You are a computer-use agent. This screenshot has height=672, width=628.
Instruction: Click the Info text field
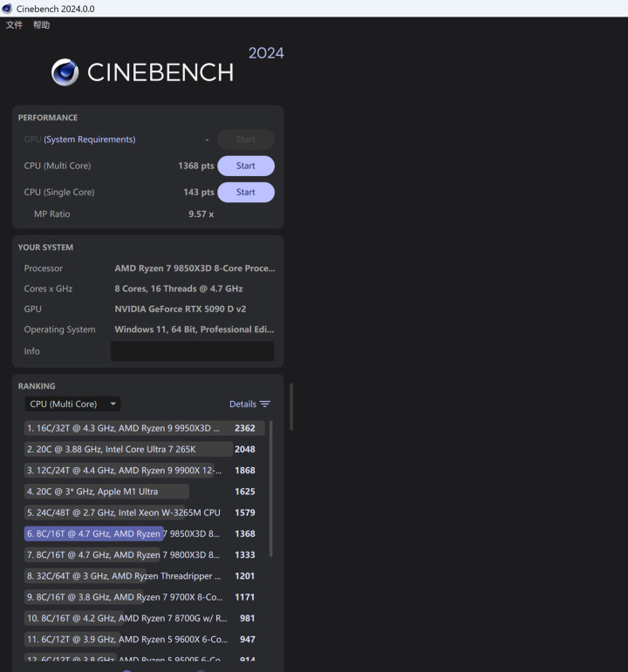(192, 351)
